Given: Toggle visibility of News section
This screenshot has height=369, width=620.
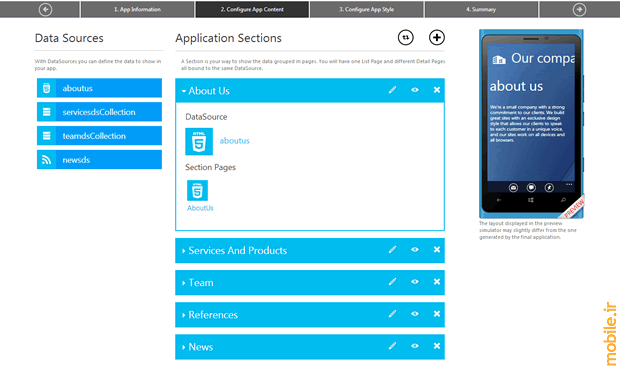Looking at the screenshot, I should (414, 346).
